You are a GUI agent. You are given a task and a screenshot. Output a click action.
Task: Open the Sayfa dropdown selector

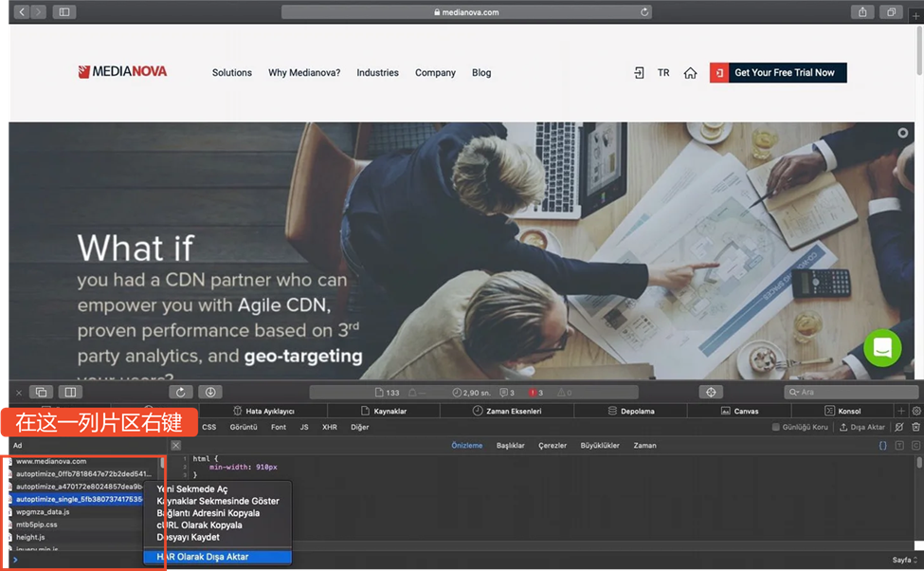(904, 560)
